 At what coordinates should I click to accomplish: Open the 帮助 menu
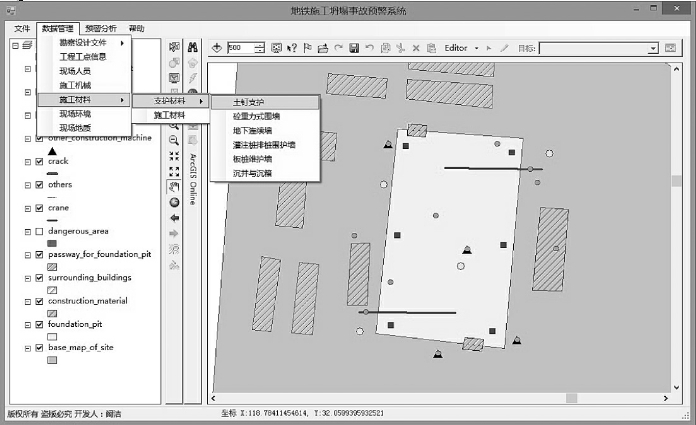tap(137, 28)
